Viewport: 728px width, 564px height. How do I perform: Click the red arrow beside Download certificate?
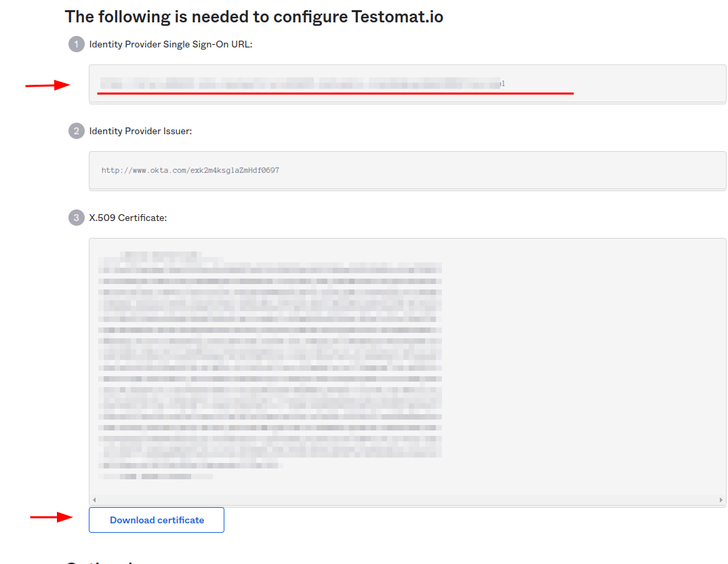coord(52,517)
